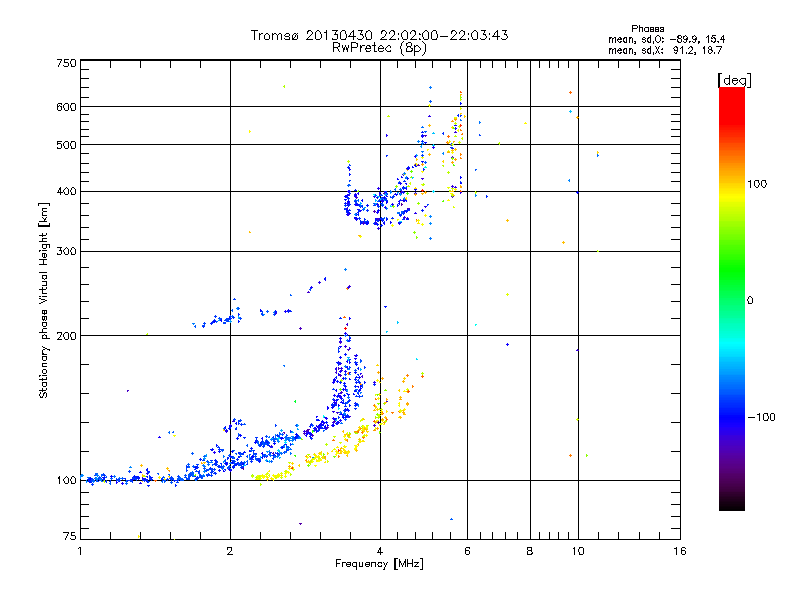Image resolution: width=800 pixels, height=600 pixels.
Task: Click the '75' y-axis tick label
Action: coord(70,536)
